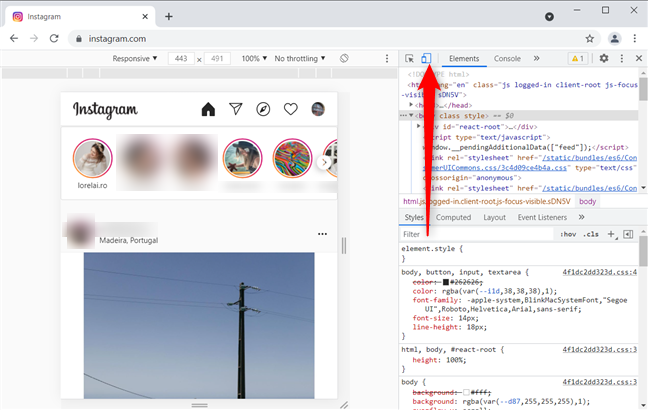648x410 pixels.
Task: Click the rotate screen icon
Action: [343, 59]
